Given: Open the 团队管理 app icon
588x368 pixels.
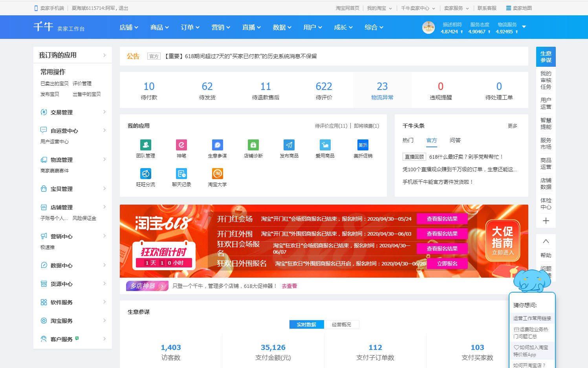Looking at the screenshot, I should coord(146,145).
